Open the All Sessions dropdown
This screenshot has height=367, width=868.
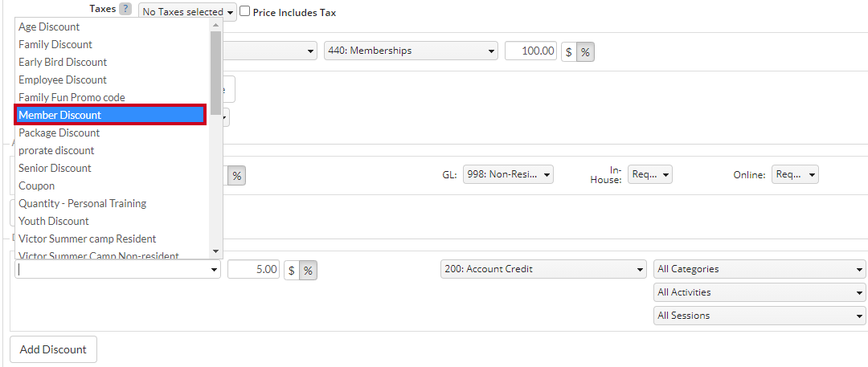pos(759,316)
